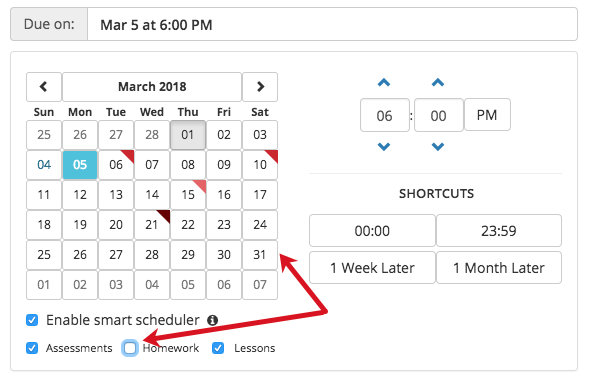The width and height of the screenshot is (589, 381).
Task: Click smart scheduler info icon
Action: coord(213,320)
